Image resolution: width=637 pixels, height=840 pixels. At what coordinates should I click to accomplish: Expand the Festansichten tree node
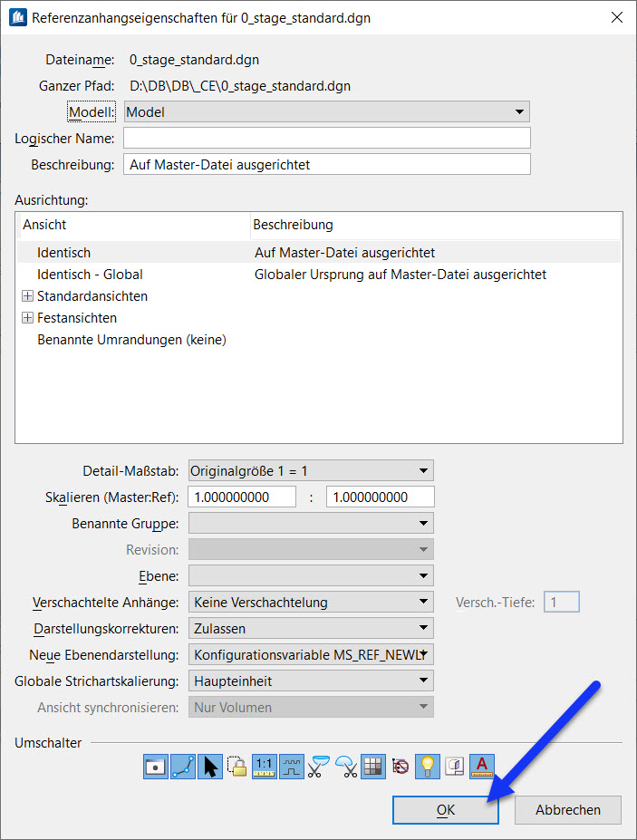(x=27, y=318)
